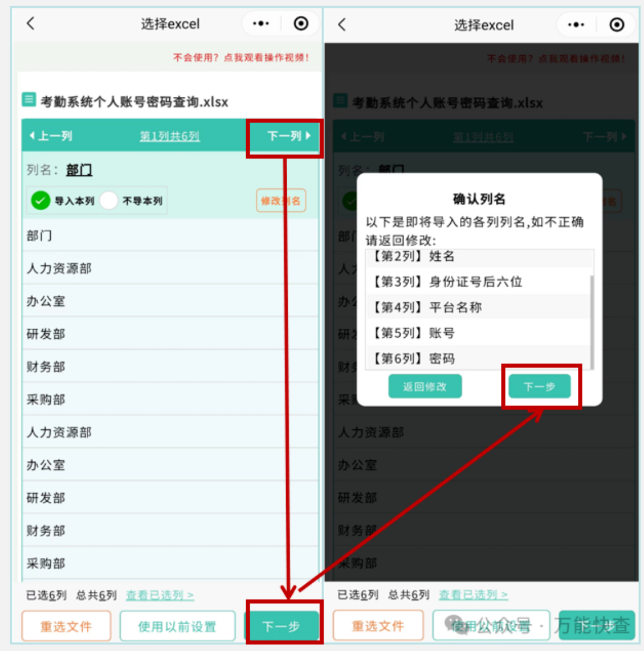The image size is (644, 651).
Task: Select 【第4列】平台名称 in confirm dialog
Action: click(x=479, y=307)
